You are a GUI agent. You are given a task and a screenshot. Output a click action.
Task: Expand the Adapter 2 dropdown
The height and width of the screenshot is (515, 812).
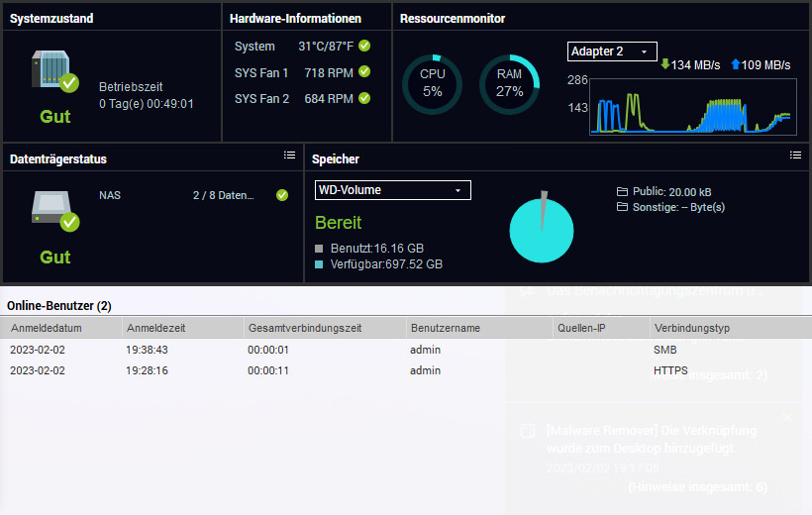[612, 51]
